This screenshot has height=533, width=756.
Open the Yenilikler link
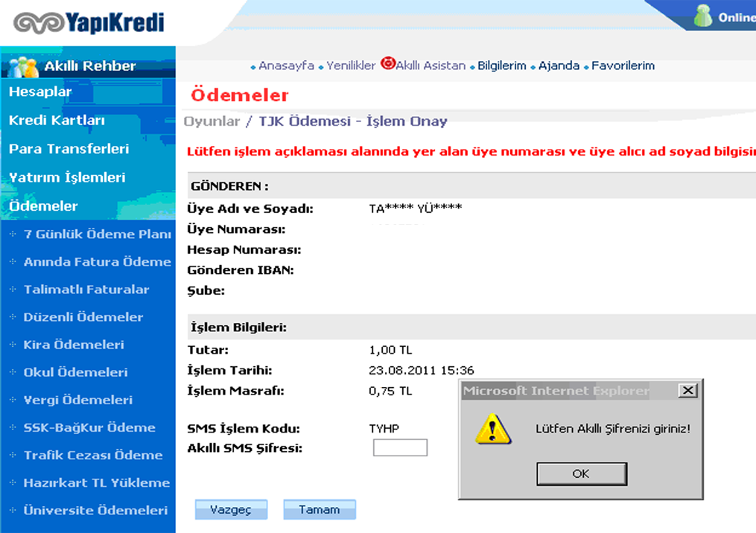point(351,66)
